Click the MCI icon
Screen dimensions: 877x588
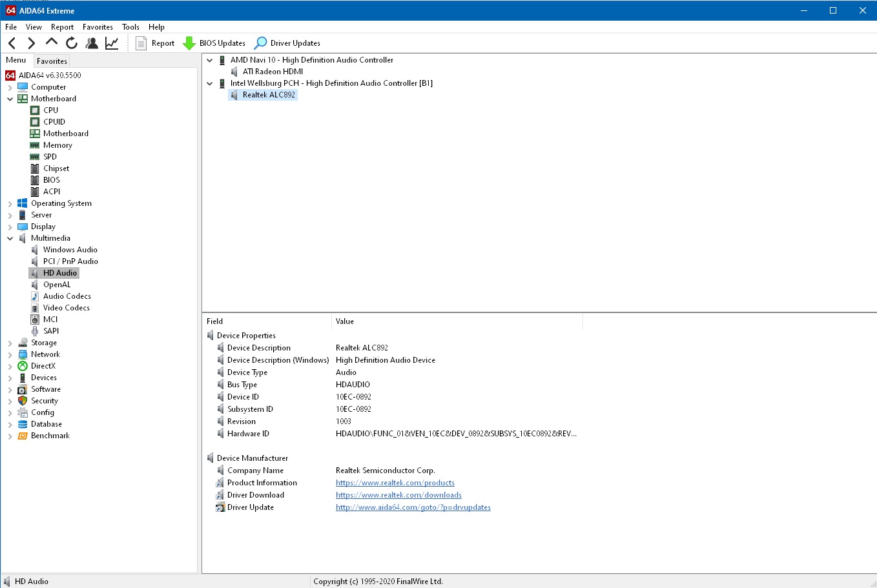click(x=35, y=319)
